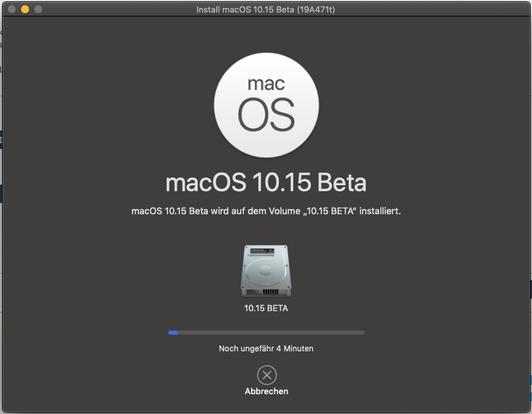Screen dimensions: 532x414
Task: Click the "Noch ungefähr 4 Minuten" text
Action: pos(266,349)
